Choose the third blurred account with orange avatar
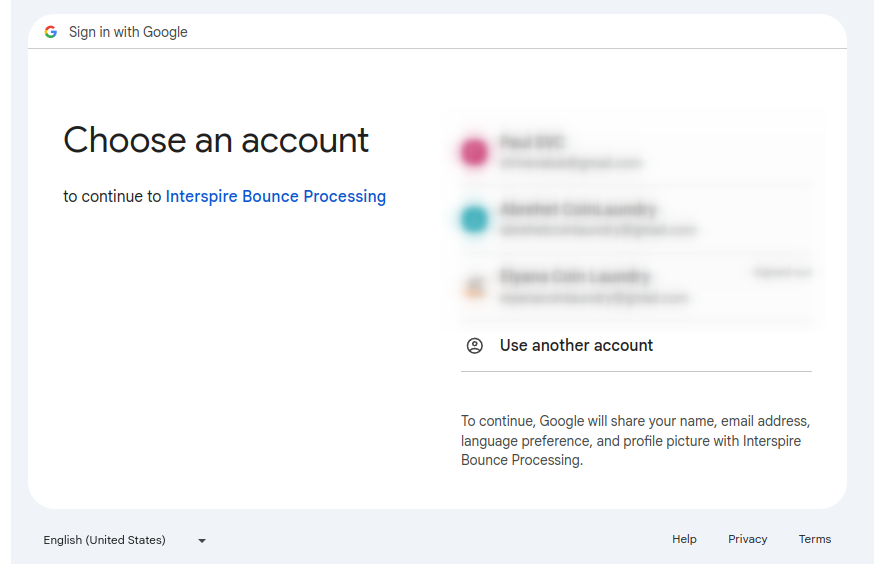The image size is (874, 564). point(636,287)
